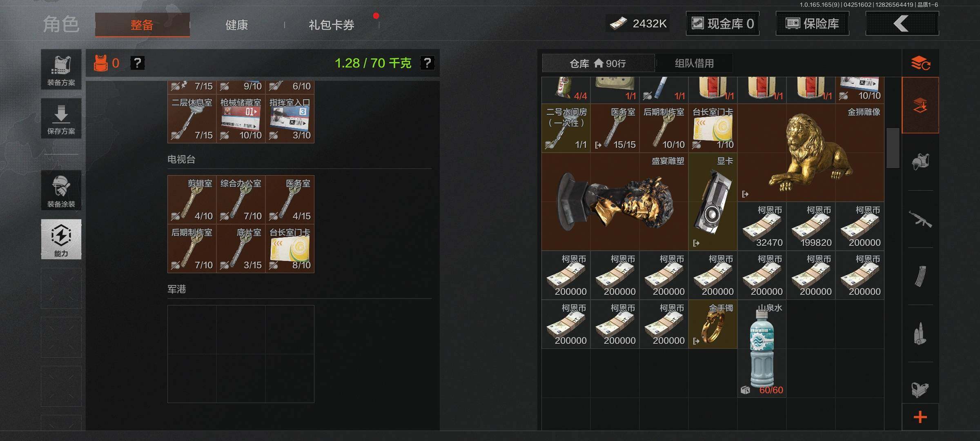Click the stash vertical scrollbar handle
Screen dimensions: 980x441
(893, 148)
